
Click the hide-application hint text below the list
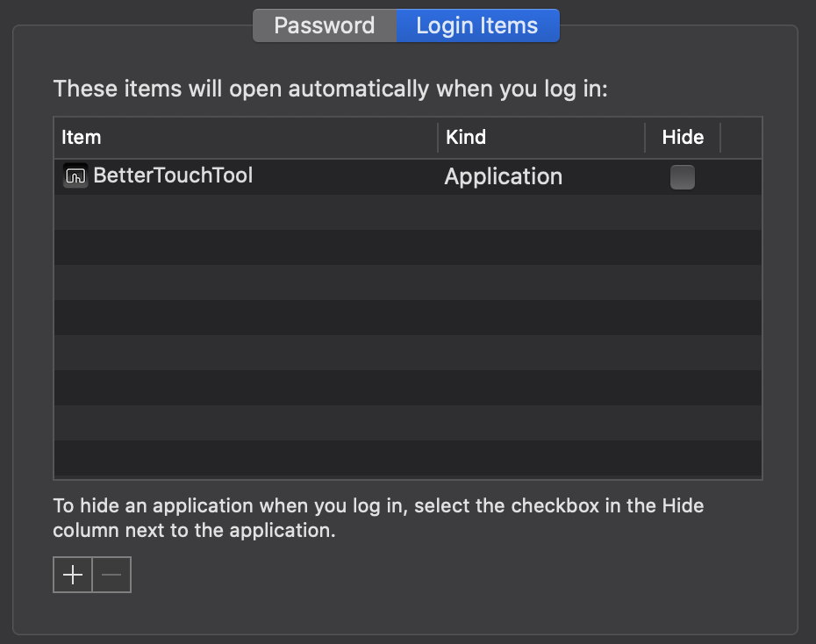point(377,518)
